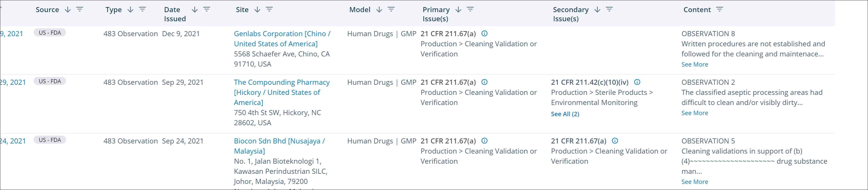Click the Source column header label
Viewport: 868px width, 190px height.
47,10
